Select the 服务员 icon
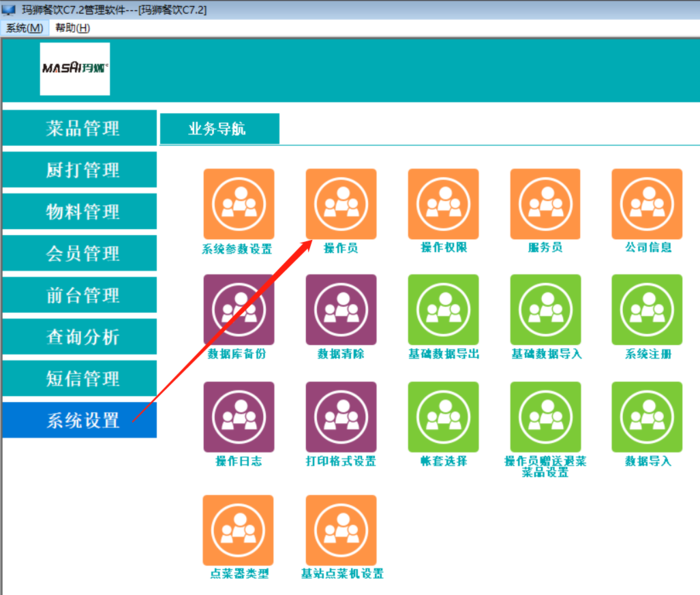This screenshot has width=700, height=595. coord(545,204)
